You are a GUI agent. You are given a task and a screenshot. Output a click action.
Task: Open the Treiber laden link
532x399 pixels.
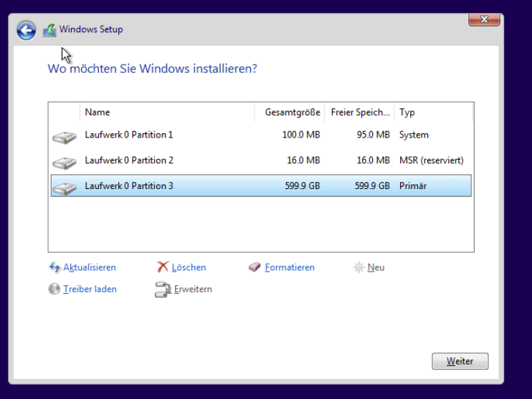tap(90, 289)
